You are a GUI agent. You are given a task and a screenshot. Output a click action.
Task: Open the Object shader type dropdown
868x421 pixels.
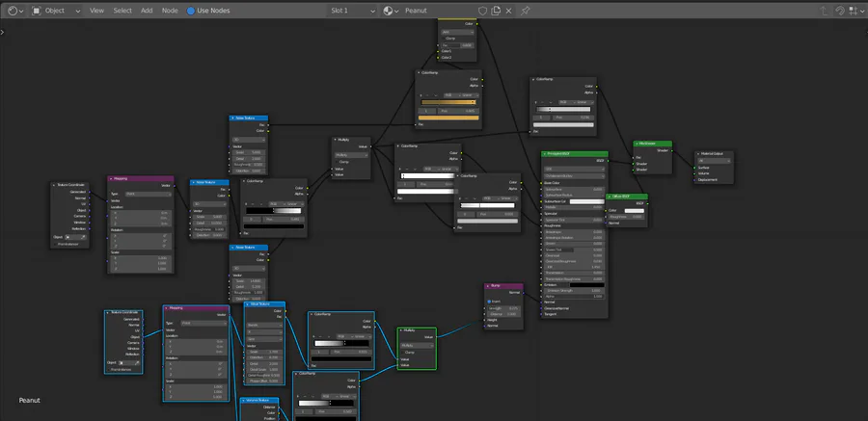click(x=56, y=11)
